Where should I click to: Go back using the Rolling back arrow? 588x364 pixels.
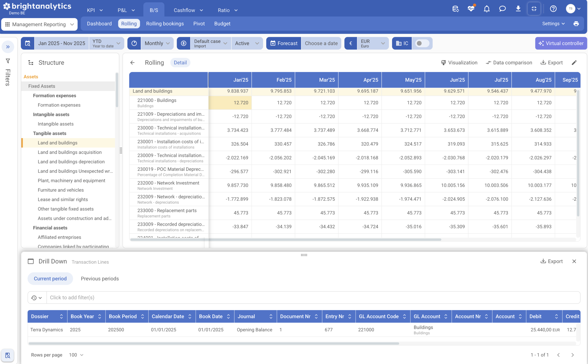pyautogui.click(x=132, y=63)
